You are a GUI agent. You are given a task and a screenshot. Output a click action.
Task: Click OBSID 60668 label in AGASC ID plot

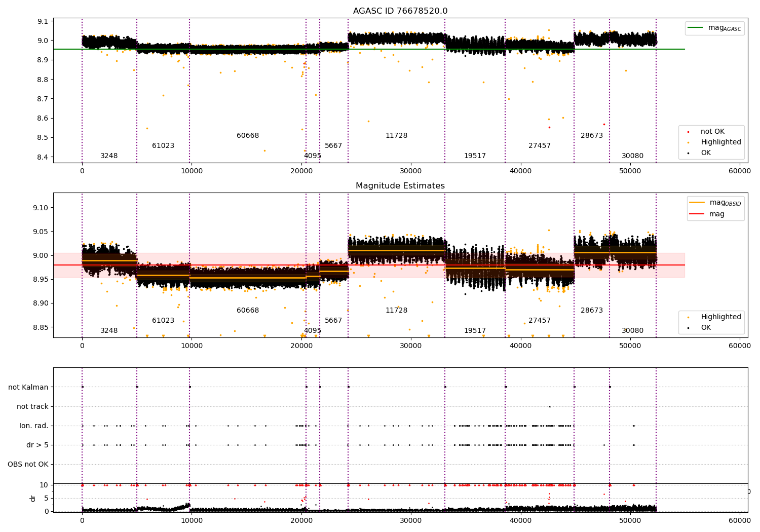248,136
